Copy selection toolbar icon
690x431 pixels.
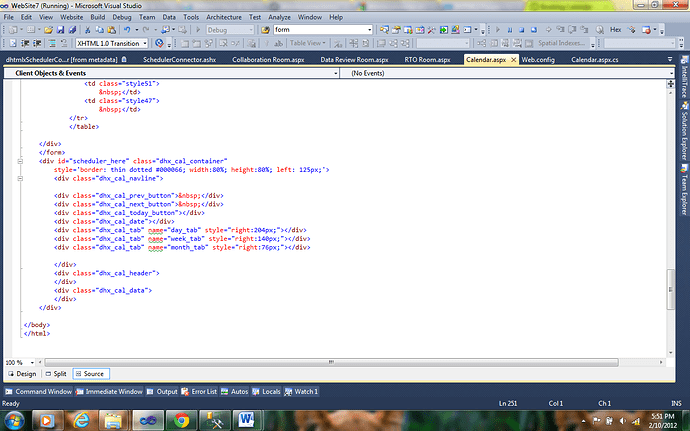[100, 30]
